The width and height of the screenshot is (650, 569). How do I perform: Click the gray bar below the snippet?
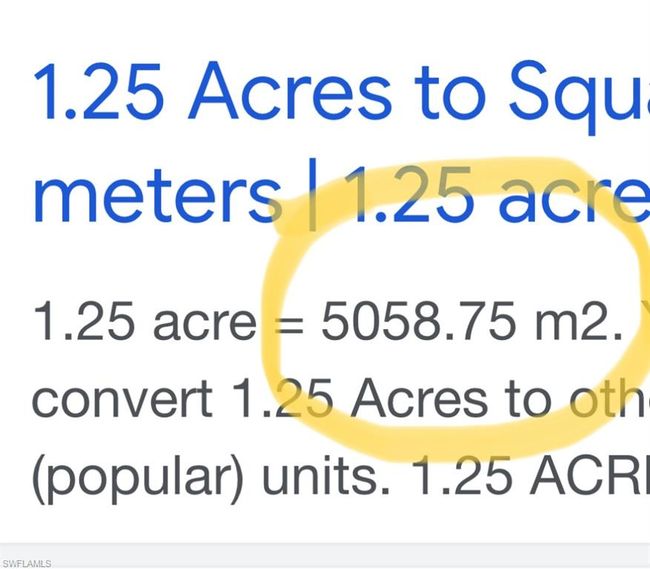coord(325,555)
